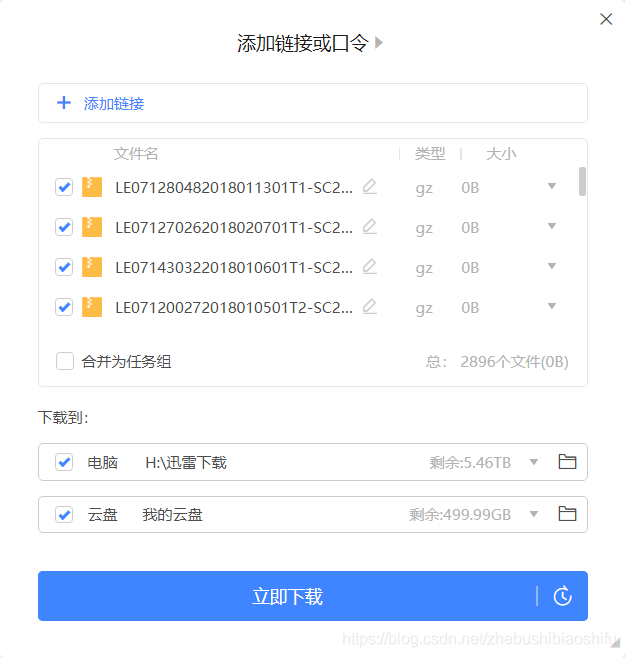
Task: Click total 2896个文件(0B) text
Action: (514, 362)
